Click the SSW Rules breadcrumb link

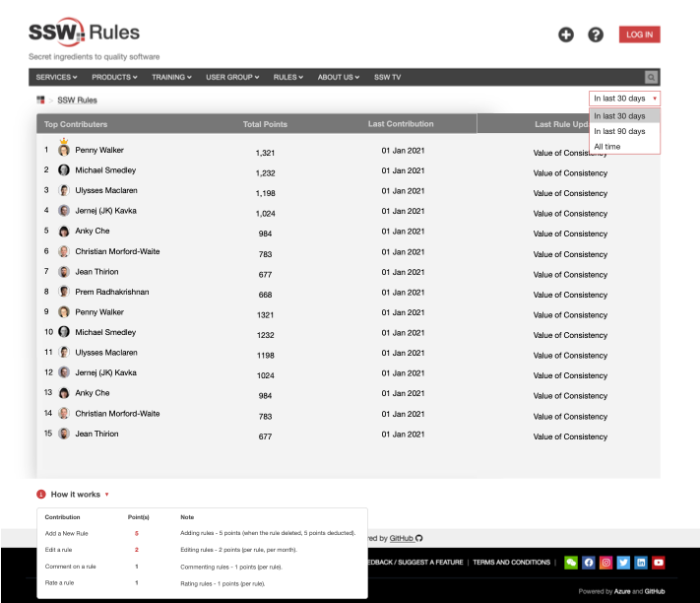(x=77, y=100)
